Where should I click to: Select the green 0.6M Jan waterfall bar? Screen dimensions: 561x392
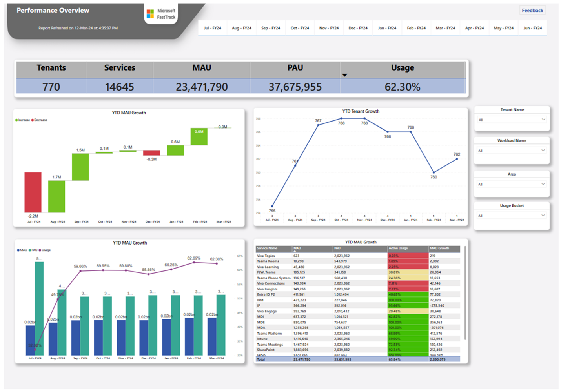coord(175,151)
